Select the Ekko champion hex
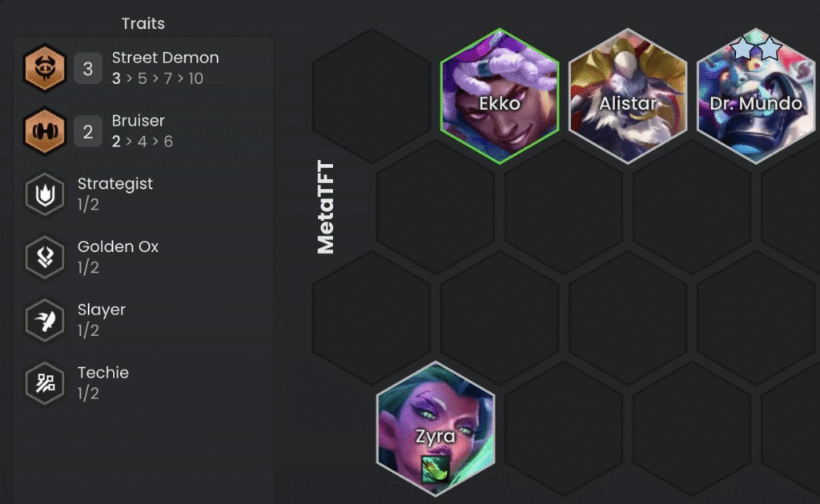Viewport: 820px width, 504px height. click(x=500, y=96)
